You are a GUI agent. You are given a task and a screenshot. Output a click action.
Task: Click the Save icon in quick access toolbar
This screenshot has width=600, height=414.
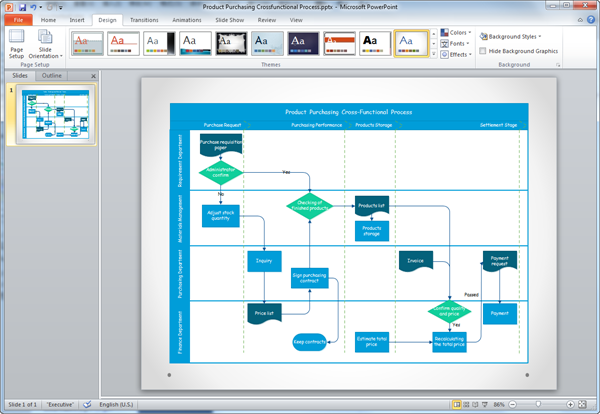[x=22, y=7]
